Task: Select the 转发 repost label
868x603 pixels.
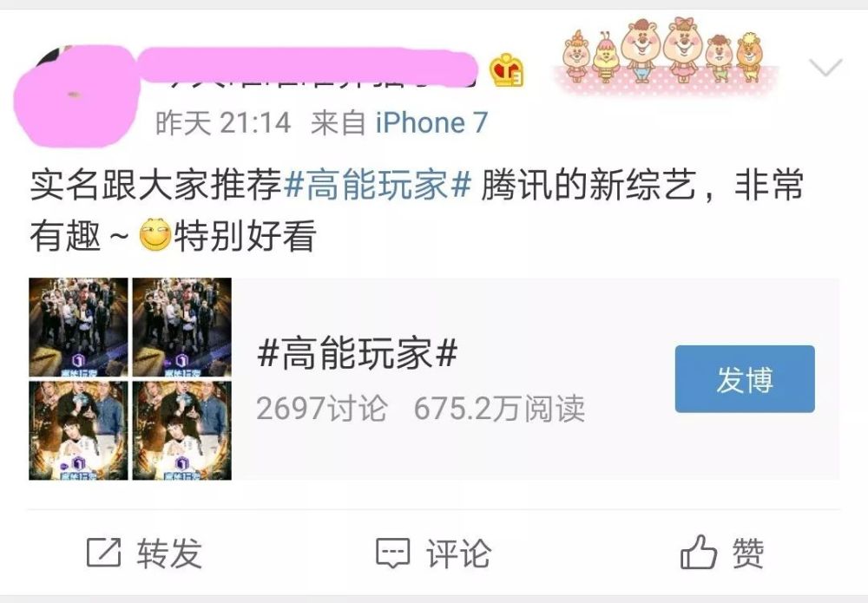Action: pos(169,553)
